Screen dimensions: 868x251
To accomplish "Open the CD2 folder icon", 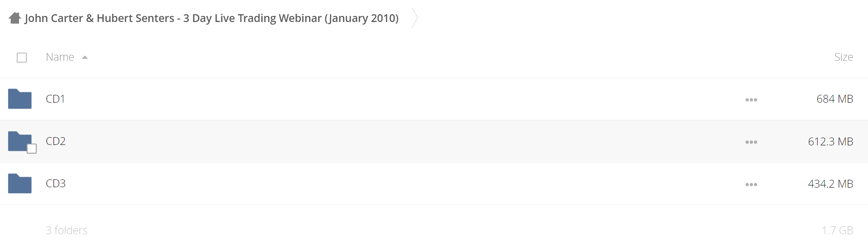I will [x=20, y=141].
